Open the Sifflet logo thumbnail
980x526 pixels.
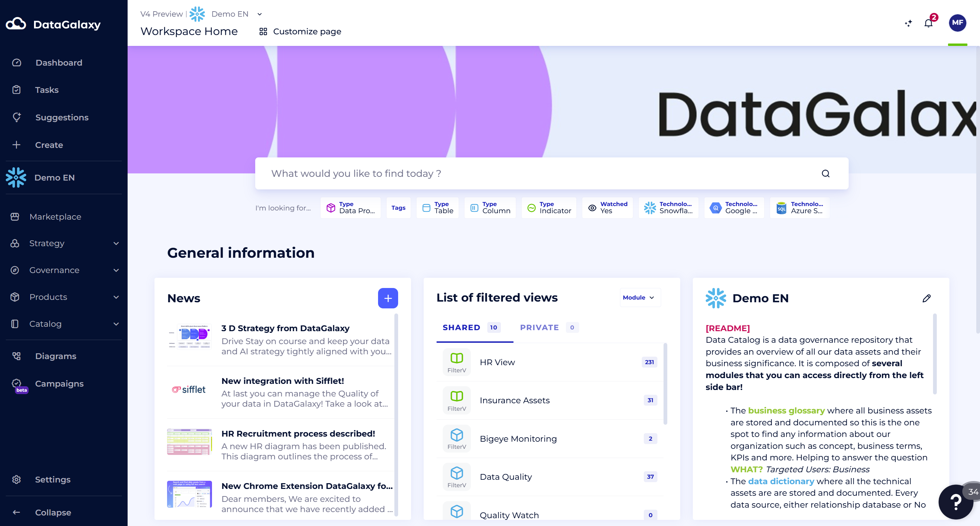(190, 390)
